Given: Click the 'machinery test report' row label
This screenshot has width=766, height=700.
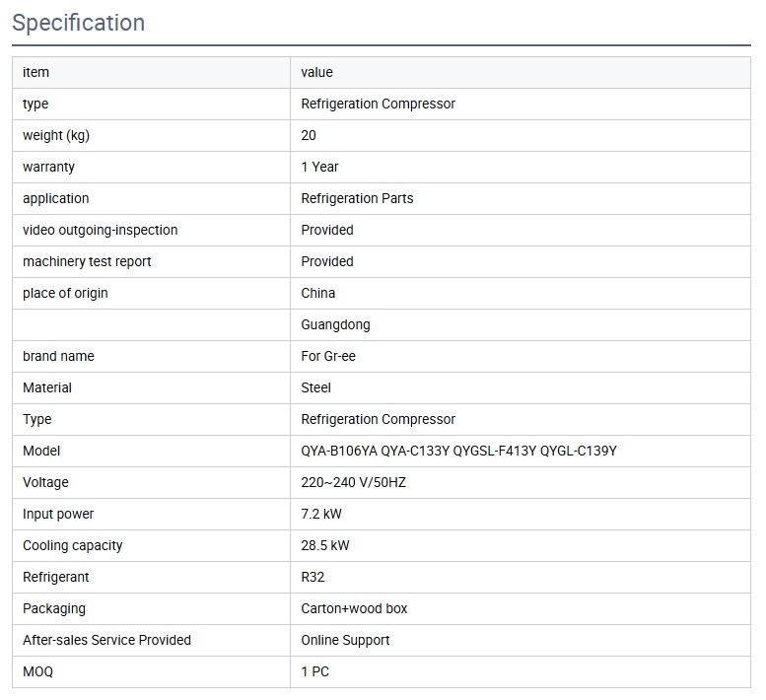Looking at the screenshot, I should [87, 261].
